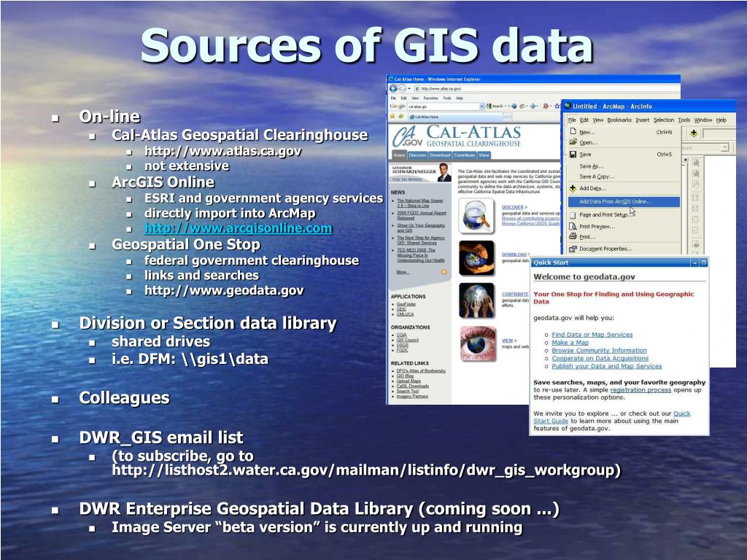Image resolution: width=747 pixels, height=560 pixels.
Task: Click the Internet Explorer favorites star icon
Action: [392, 116]
